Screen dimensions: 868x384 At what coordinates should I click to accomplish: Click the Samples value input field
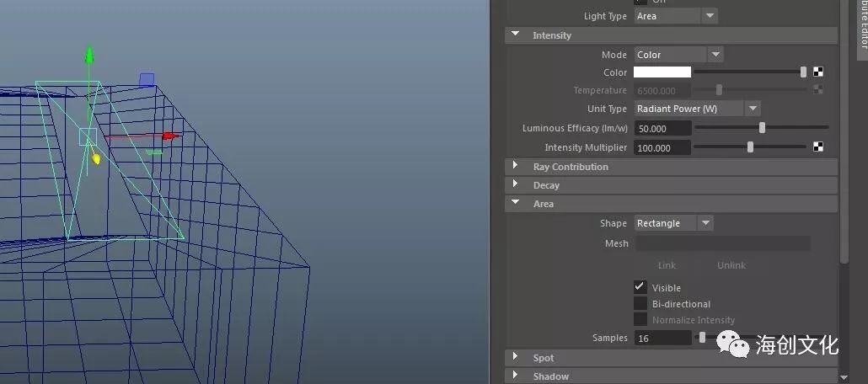(x=662, y=338)
